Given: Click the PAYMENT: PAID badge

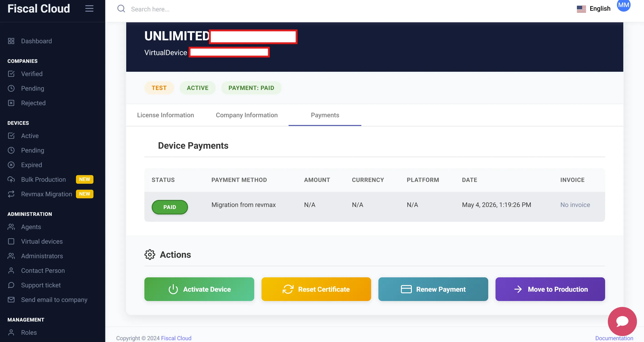Looking at the screenshot, I should click(251, 88).
